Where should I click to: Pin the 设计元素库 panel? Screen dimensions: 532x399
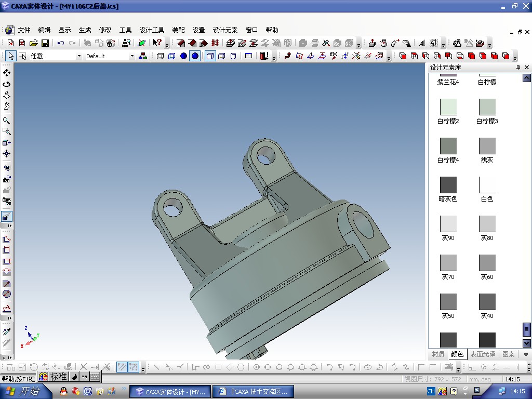coord(518,68)
